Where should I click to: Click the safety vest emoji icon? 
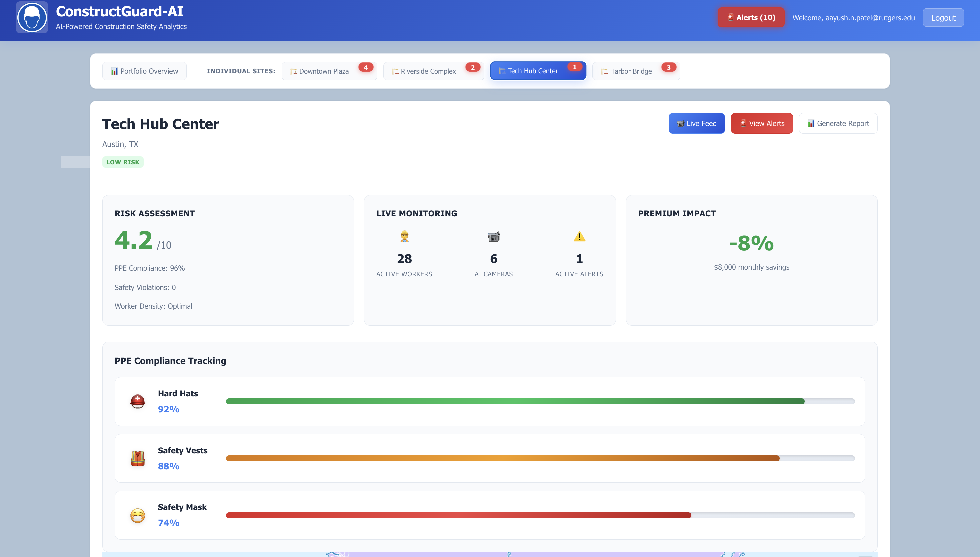(138, 458)
